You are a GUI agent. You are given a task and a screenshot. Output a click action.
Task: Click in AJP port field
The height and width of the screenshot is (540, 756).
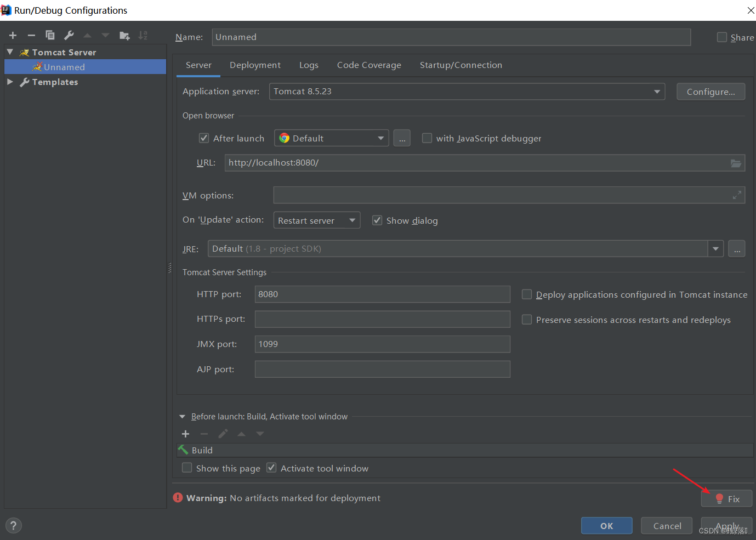[x=383, y=369]
